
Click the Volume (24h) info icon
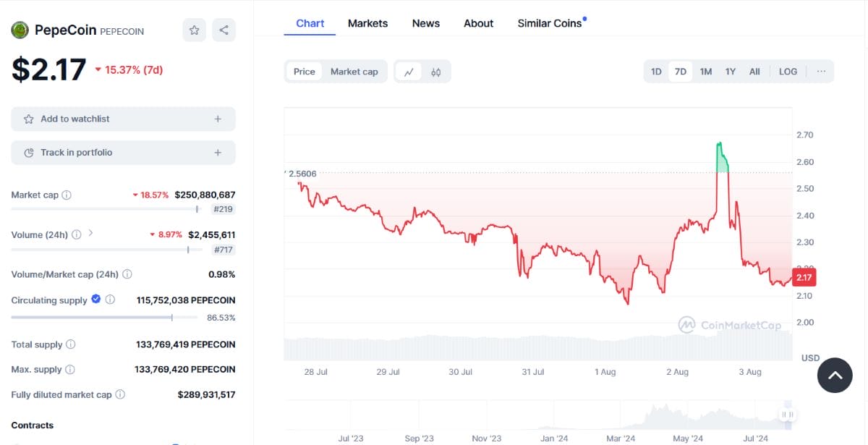[75, 234]
